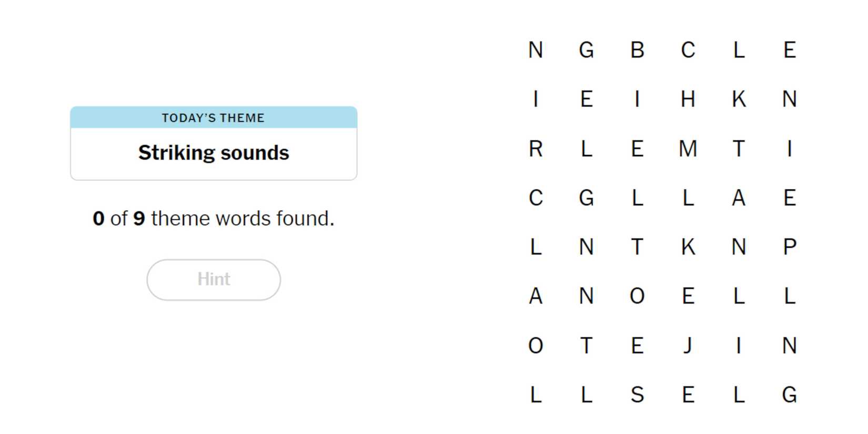
Task: Click the T between M and I
Action: point(739,149)
